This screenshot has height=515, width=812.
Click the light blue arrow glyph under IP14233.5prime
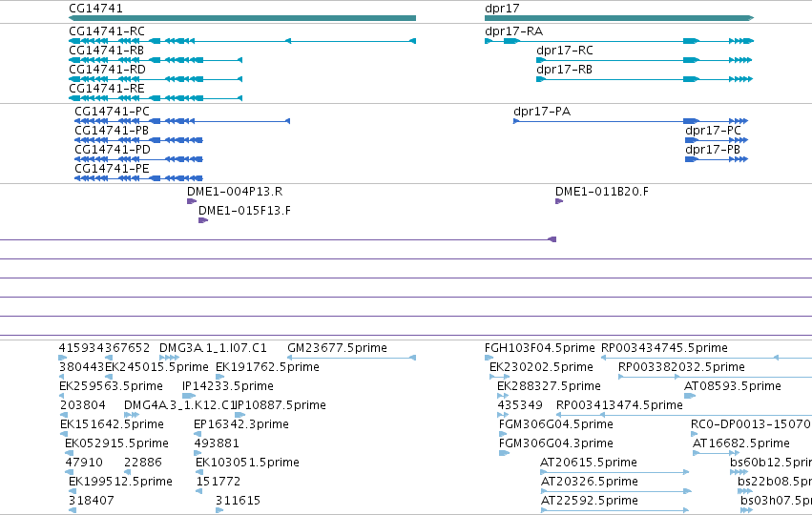coord(189,396)
